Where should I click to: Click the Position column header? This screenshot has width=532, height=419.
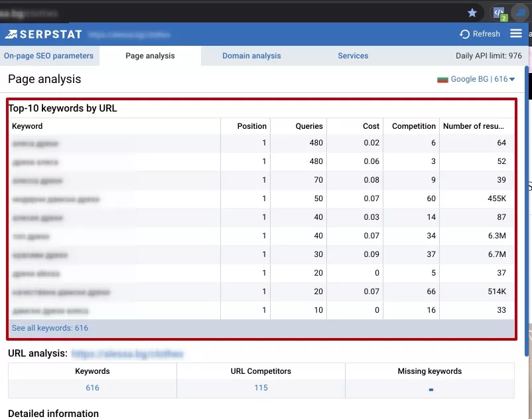coord(252,126)
